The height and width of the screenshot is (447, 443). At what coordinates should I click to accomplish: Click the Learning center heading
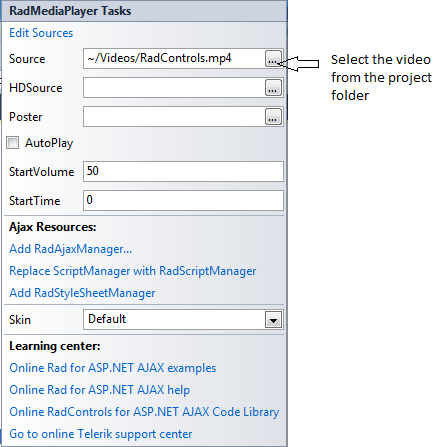(x=55, y=346)
